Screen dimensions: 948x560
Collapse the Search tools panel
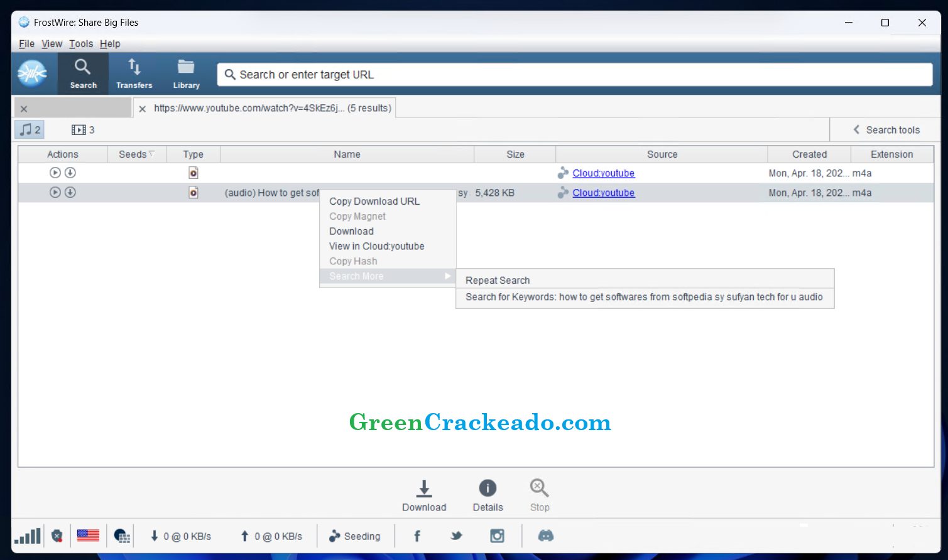tap(886, 129)
